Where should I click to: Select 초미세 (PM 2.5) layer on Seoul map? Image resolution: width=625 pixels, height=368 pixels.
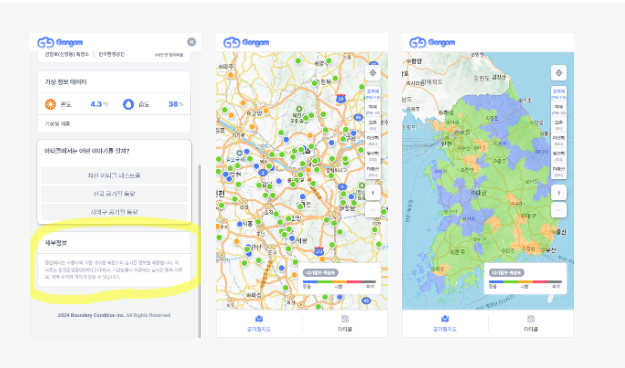tap(373, 94)
